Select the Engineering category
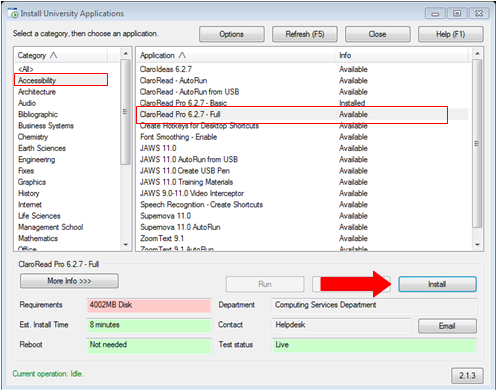497x390 pixels. pos(36,160)
